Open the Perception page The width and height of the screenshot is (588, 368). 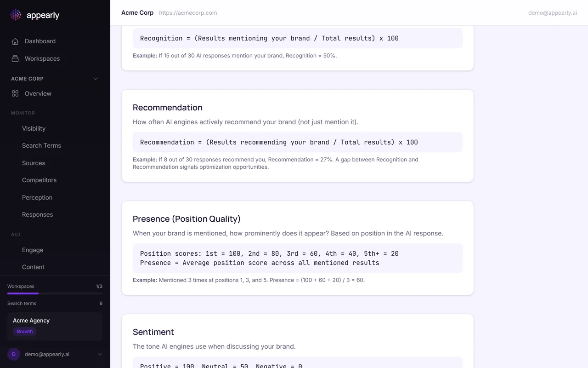point(37,198)
